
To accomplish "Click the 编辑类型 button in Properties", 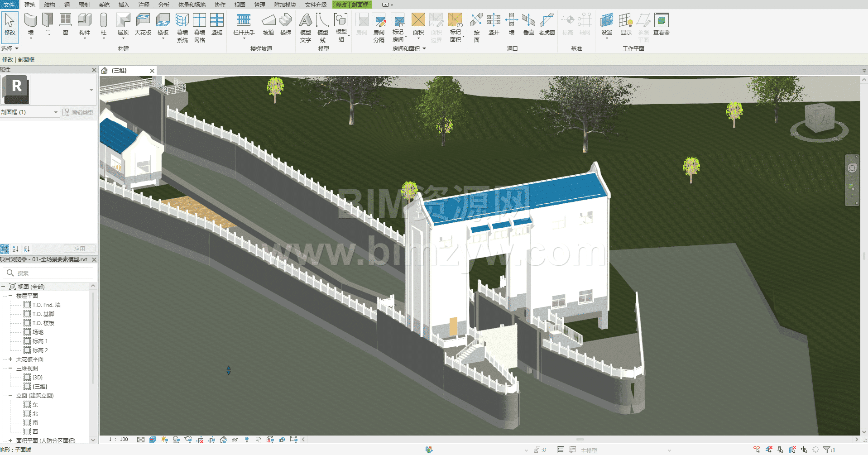I will (x=77, y=112).
